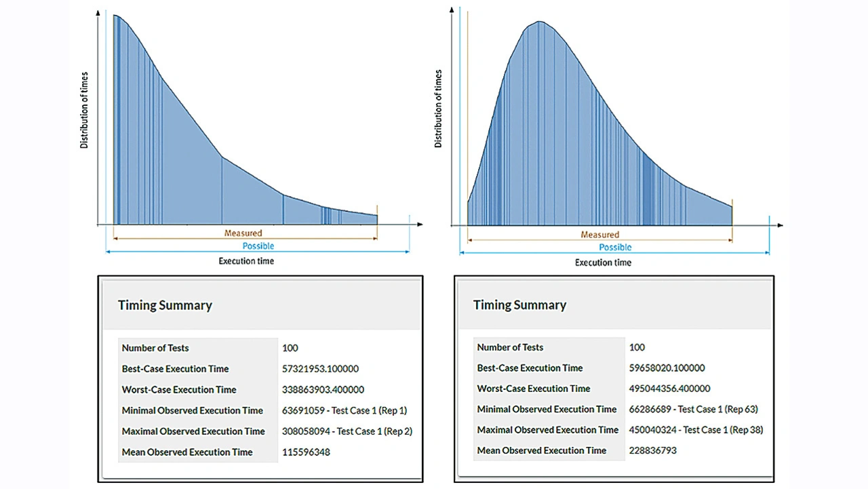This screenshot has width=868, height=489.
Task: Click the Measured label under left chart
Action: 243,233
